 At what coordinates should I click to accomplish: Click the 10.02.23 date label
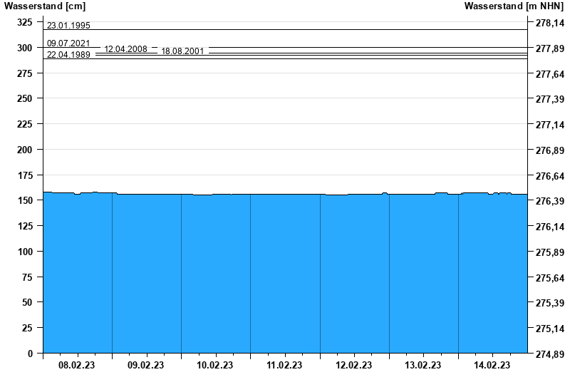coord(215,366)
